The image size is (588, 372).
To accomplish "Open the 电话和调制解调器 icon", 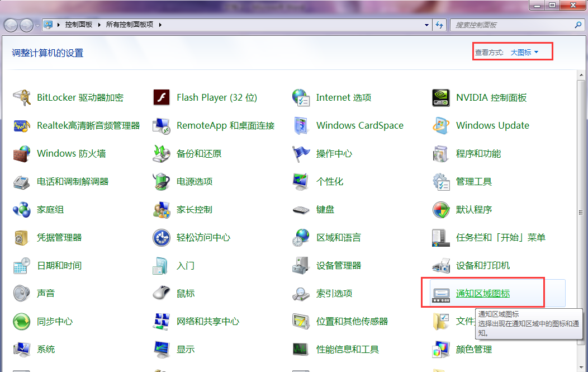I will 22,182.
